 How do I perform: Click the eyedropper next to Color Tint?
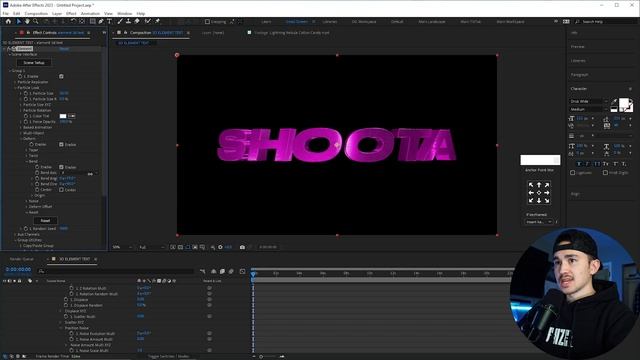71,116
